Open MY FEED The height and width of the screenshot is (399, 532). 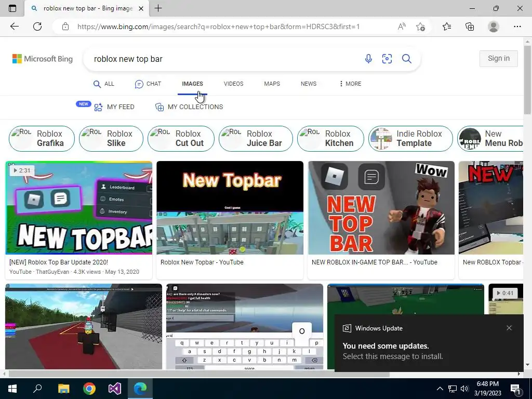[x=114, y=107]
